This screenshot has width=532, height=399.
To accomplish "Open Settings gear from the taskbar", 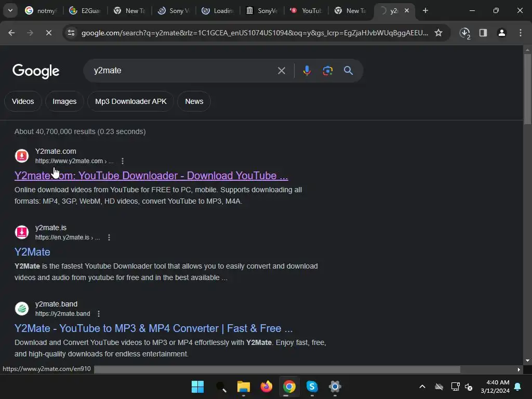I will click(335, 387).
